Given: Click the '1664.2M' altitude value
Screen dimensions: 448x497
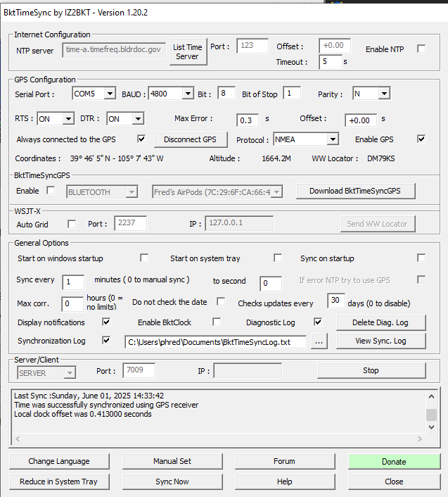Looking at the screenshot, I should (276, 158).
